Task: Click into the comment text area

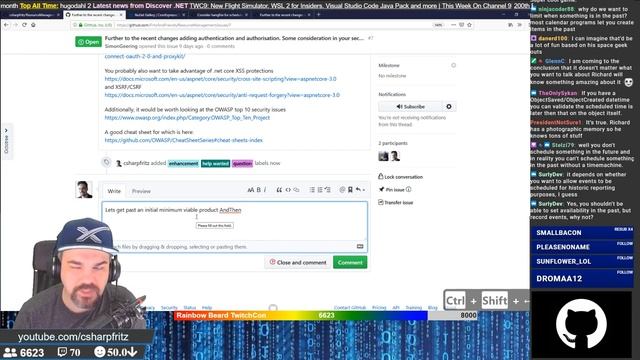Action: pos(234,220)
